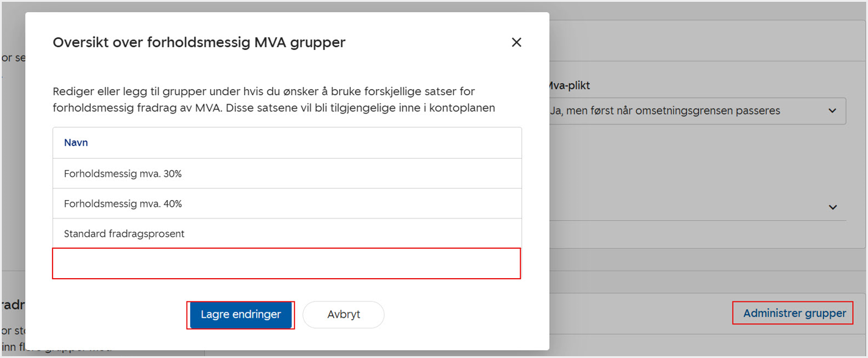
Task: Expand the collapsed section chevron below Mva-plikt
Action: click(x=833, y=207)
